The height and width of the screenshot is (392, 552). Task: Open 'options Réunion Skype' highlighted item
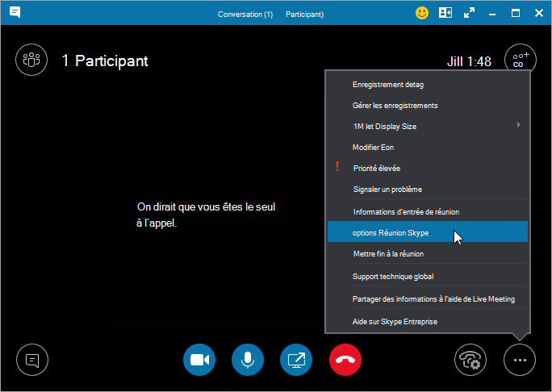[428, 231]
